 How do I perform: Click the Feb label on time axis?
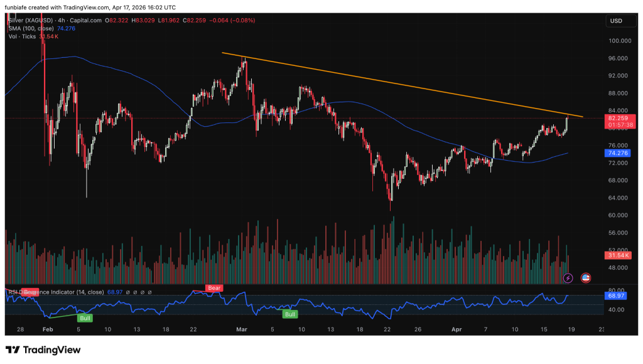48,329
